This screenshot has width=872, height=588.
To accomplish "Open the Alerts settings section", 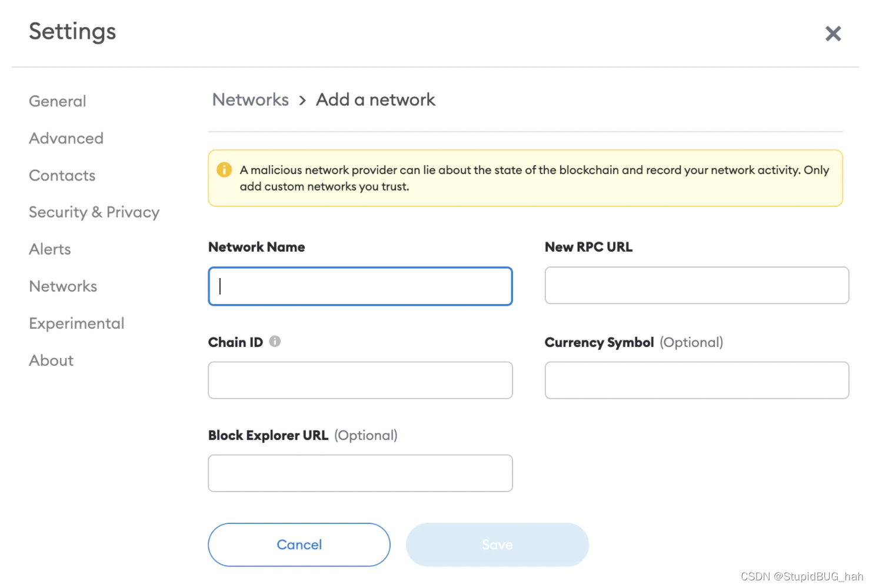I will tap(50, 249).
